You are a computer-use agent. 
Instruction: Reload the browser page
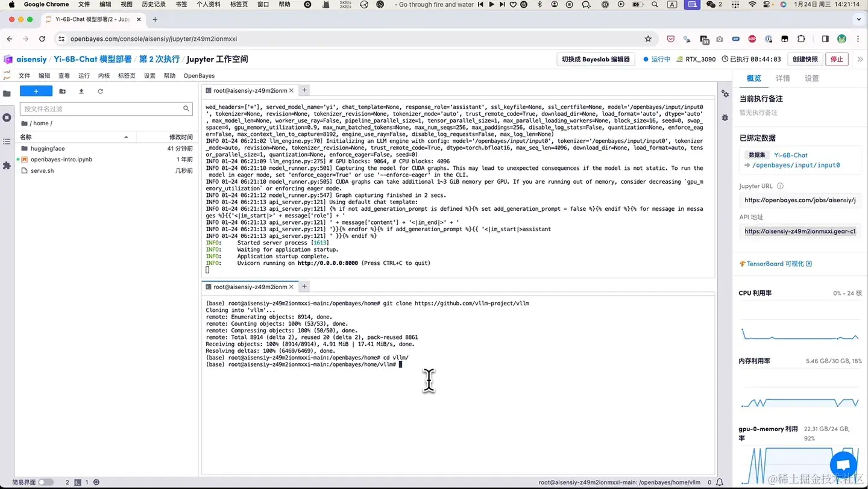pos(42,39)
